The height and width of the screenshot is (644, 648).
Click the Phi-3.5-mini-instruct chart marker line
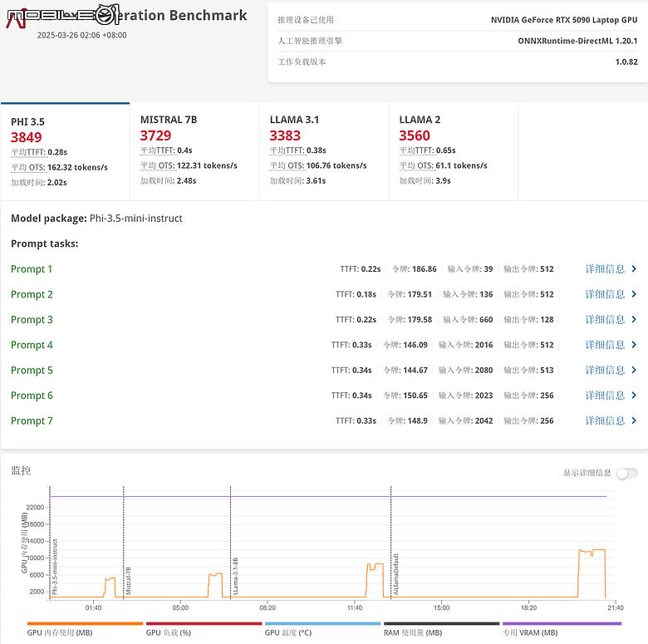coord(50,543)
